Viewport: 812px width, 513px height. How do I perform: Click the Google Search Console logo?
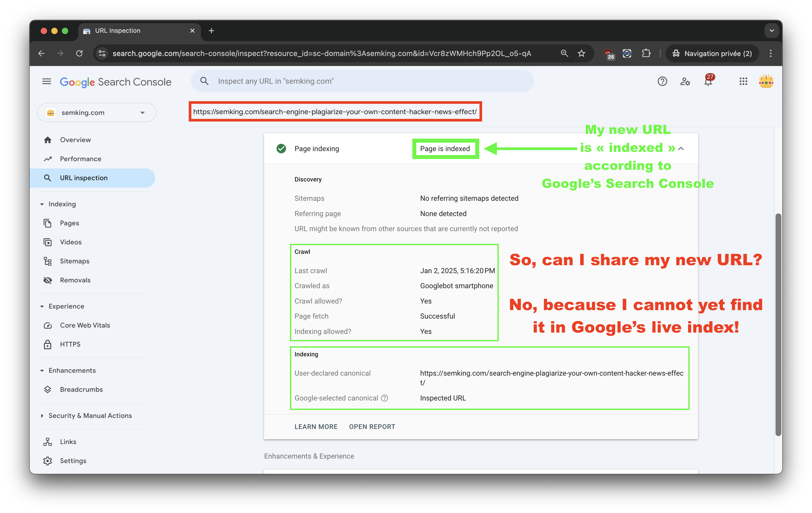(116, 82)
